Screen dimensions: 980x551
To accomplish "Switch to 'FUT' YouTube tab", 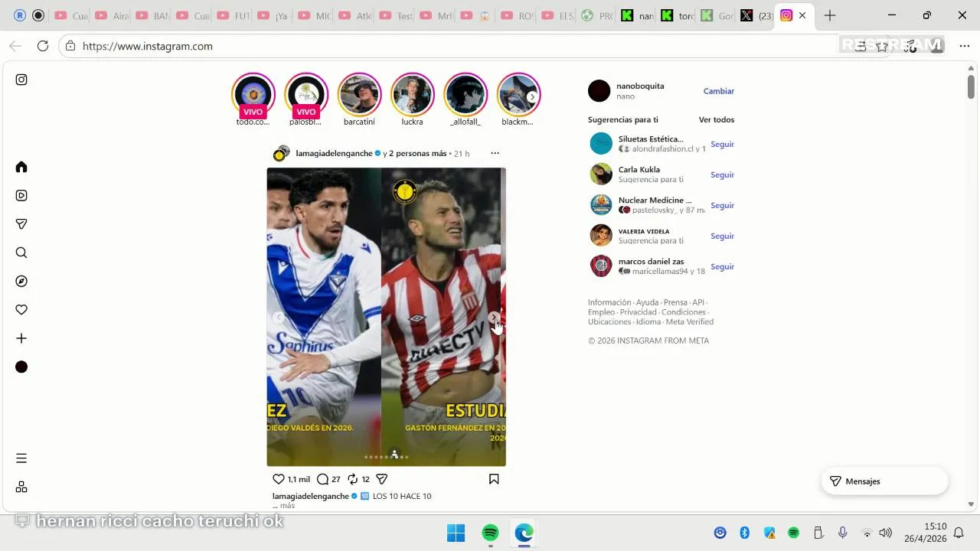I will coord(232,15).
